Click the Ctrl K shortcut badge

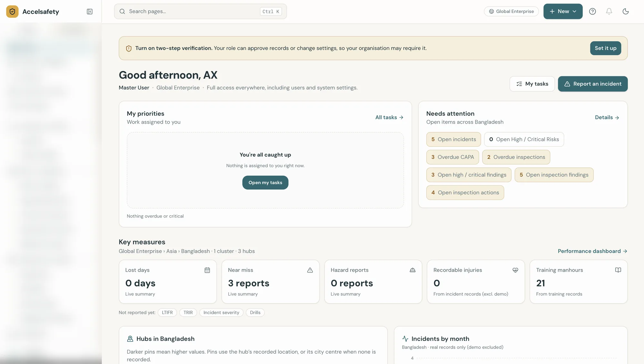[x=271, y=12]
